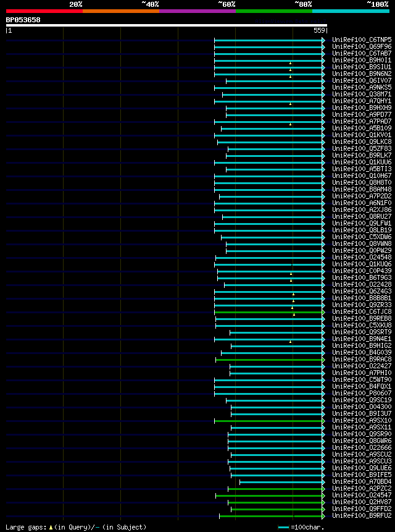This screenshot has height=532, width=395.
Task: Open hit UniRef100_C6TNP5
Action: [x=362, y=40]
